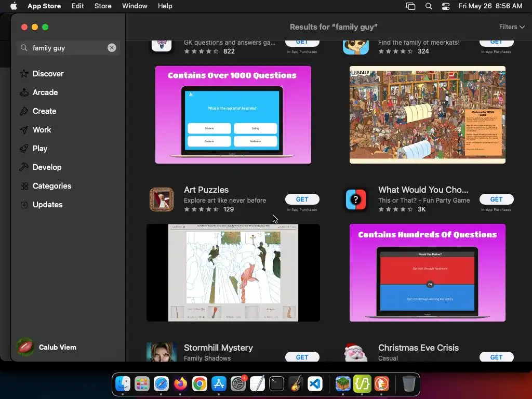Click the search magnifier in search field
Image resolution: width=532 pixels, height=399 pixels.
pos(24,48)
